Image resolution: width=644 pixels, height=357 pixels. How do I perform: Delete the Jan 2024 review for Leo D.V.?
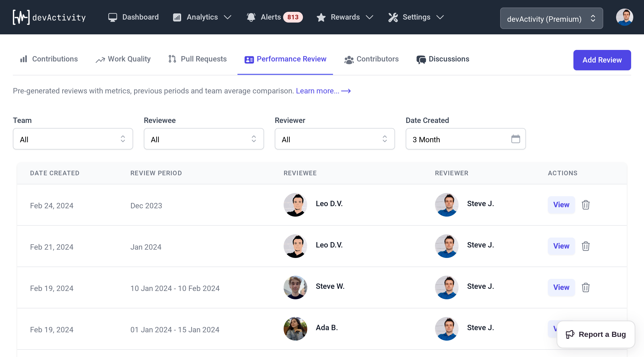586,246
